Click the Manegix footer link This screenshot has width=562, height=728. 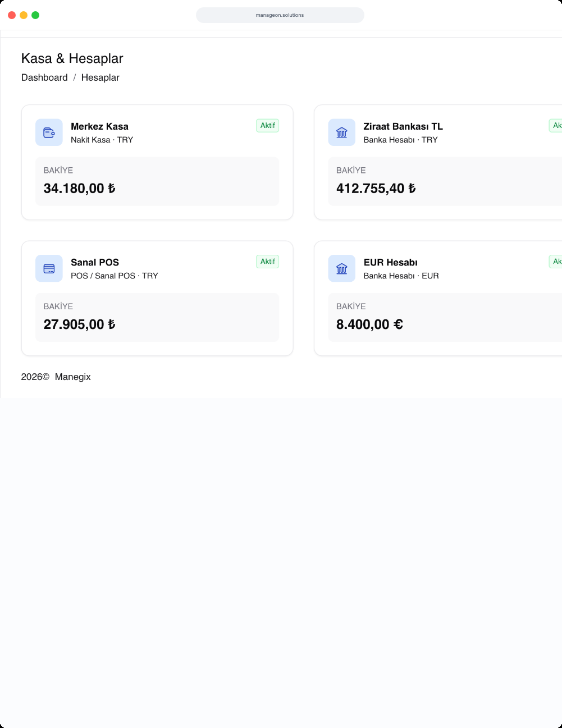73,377
